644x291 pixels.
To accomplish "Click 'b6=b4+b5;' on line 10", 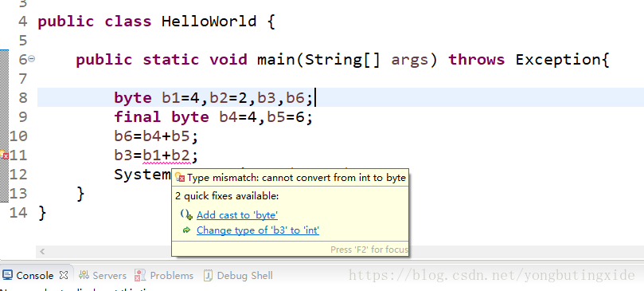I will tap(156, 136).
